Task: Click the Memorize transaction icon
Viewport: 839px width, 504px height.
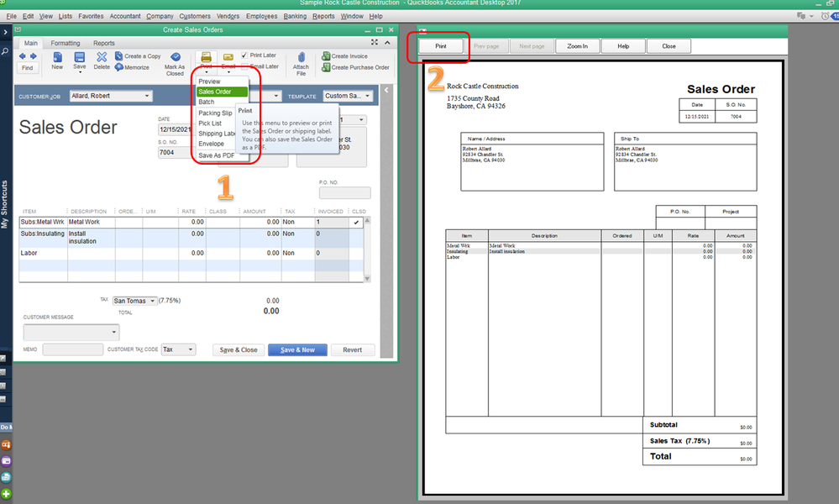Action: tap(118, 67)
